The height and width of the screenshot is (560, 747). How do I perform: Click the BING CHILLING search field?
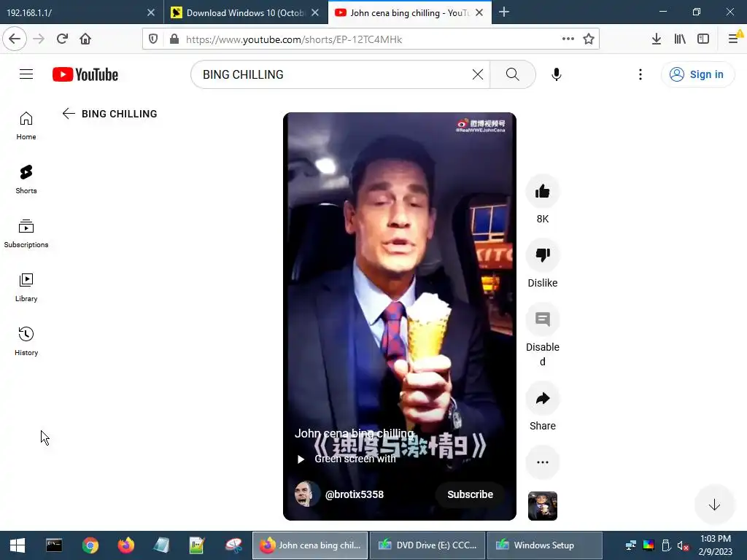[x=333, y=74]
